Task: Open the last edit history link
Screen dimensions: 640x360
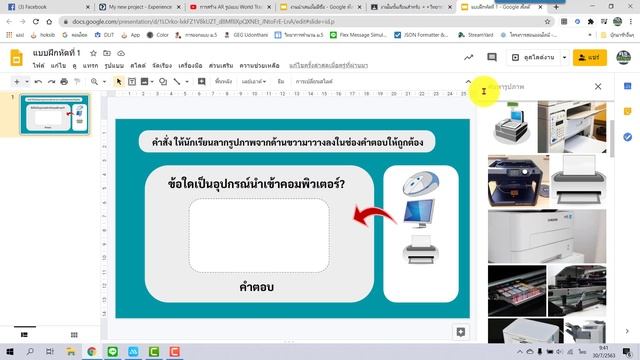Action: 328,66
